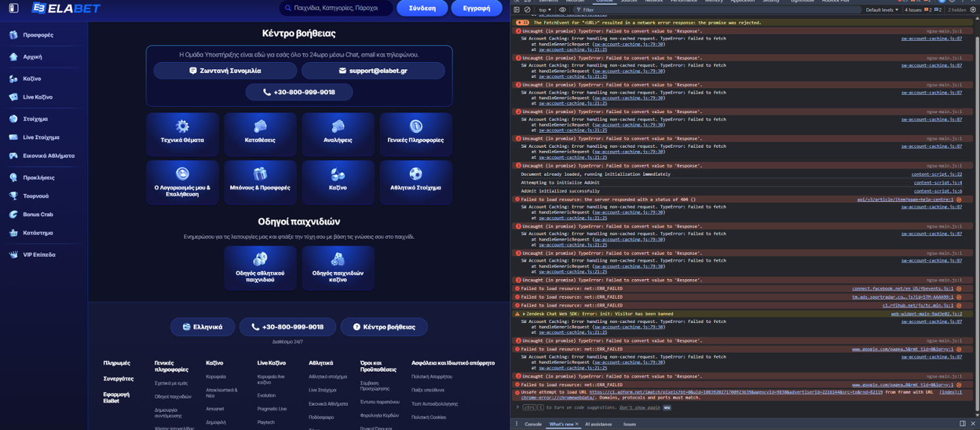Toggle the left sidebar collapse button

[x=13, y=8]
